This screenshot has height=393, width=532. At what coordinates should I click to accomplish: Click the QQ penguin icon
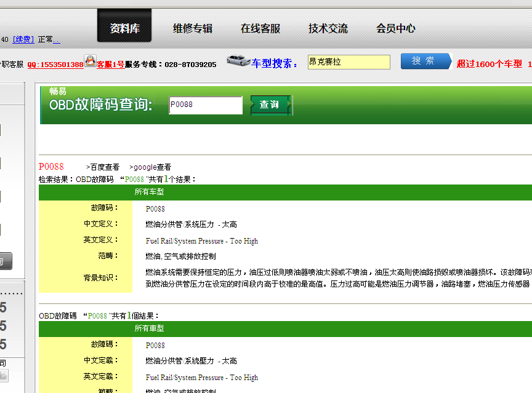click(91, 61)
